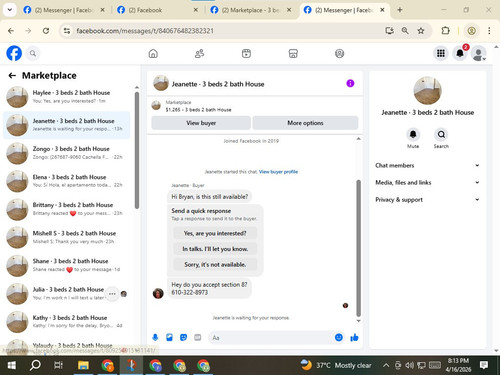The width and height of the screenshot is (500, 375).
Task: Click Jeanette's large listing thumbnail in right panel
Action: click(x=428, y=90)
